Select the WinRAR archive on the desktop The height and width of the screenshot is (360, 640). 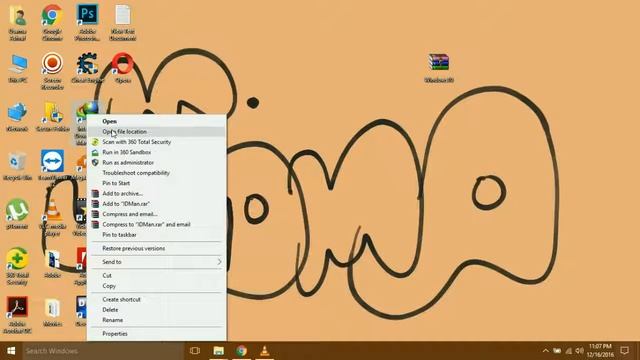coord(439,69)
